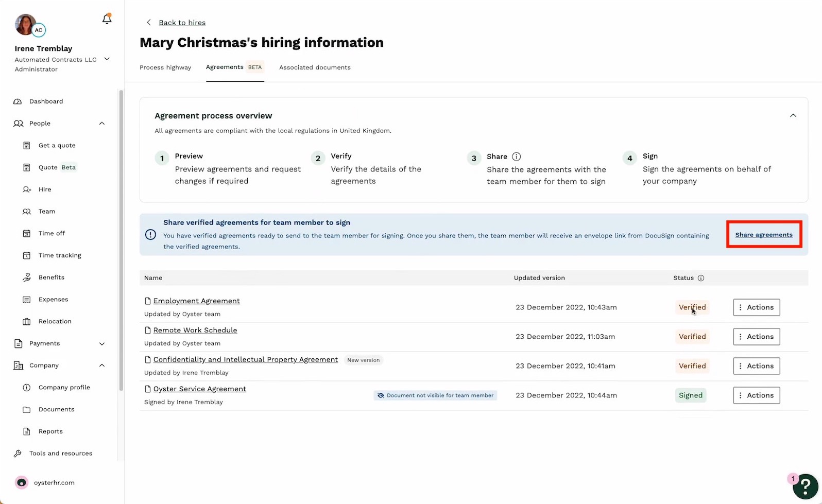The image size is (822, 504).
Task: Open the Remote Work Schedule document
Action: pyautogui.click(x=195, y=330)
